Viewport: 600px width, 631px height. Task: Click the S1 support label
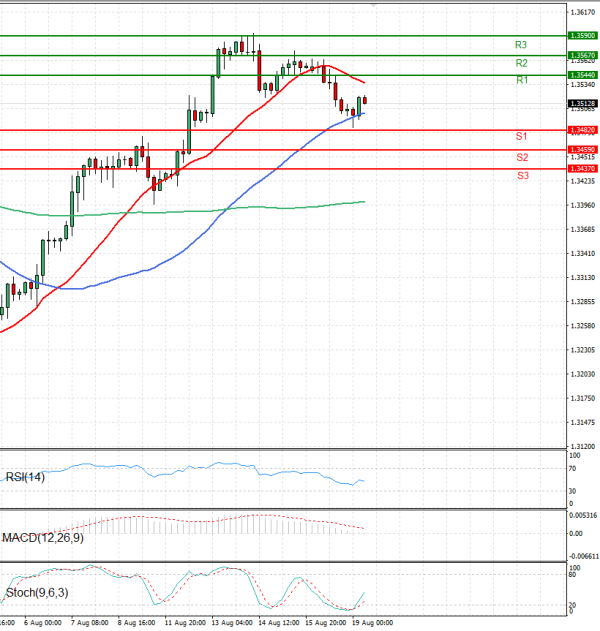(522, 136)
